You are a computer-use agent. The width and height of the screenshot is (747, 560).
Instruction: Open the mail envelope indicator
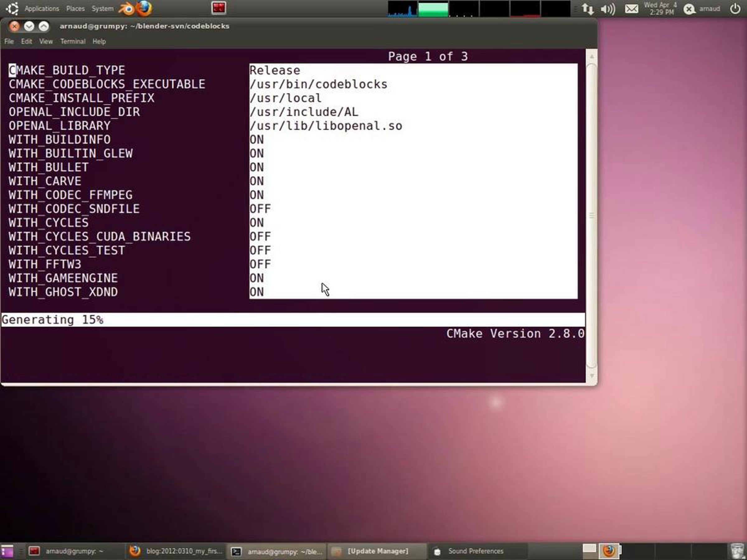(631, 9)
